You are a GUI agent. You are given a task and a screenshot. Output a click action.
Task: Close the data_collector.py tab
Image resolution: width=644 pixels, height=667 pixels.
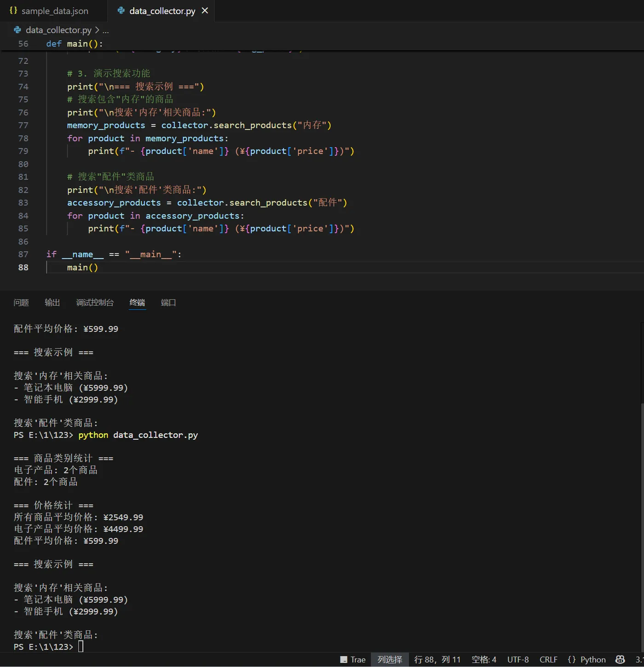point(205,11)
